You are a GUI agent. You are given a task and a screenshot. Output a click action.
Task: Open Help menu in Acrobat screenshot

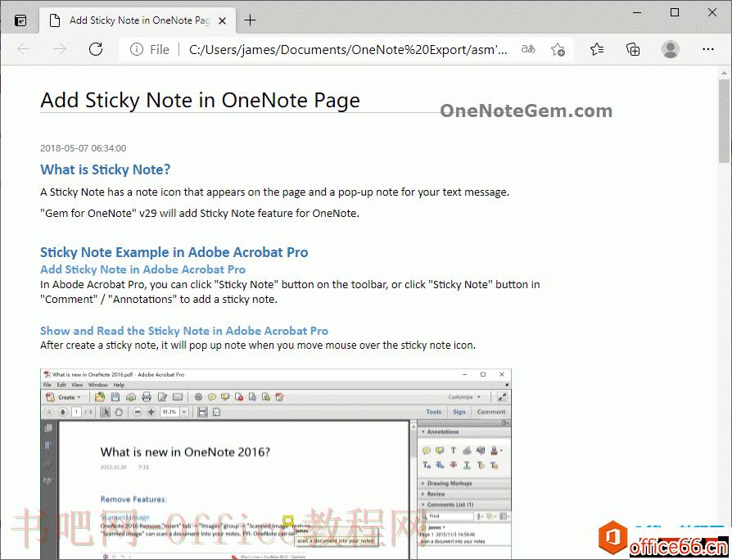pyautogui.click(x=119, y=385)
